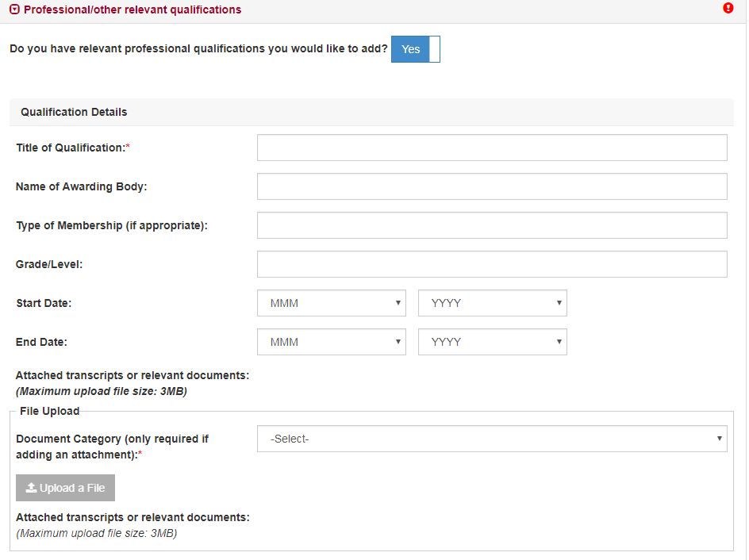
Task: Click the Grade/Level label
Action: coord(49,264)
